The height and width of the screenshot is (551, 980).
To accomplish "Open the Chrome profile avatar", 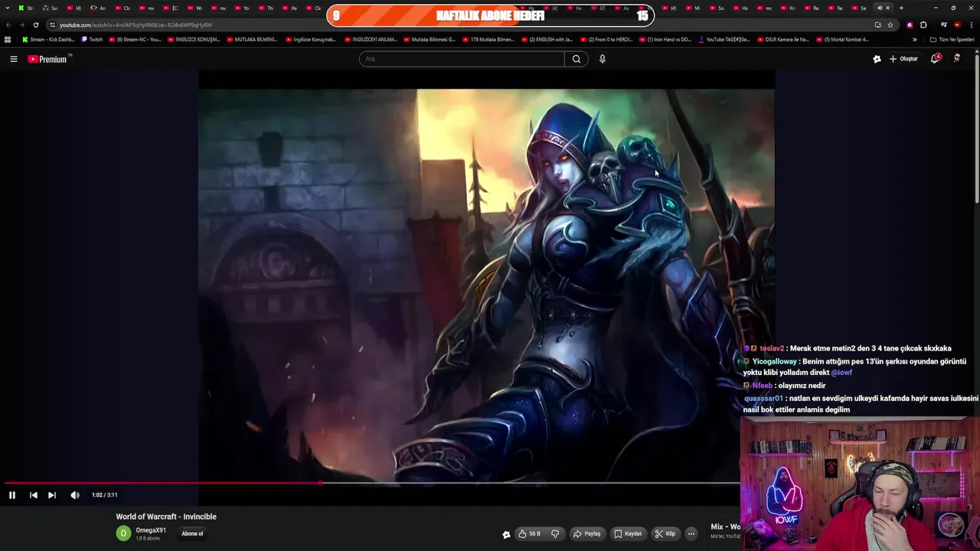I will 957,24.
